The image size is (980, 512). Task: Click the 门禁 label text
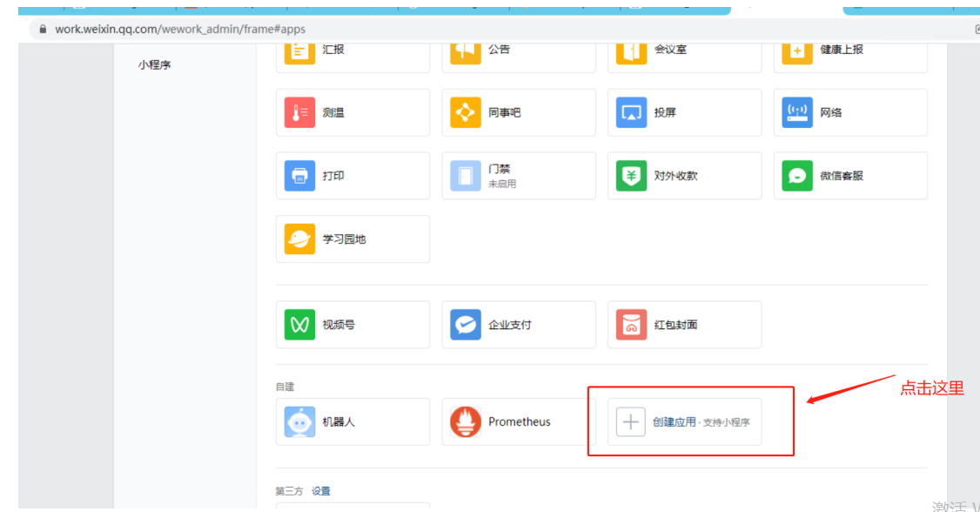(x=500, y=169)
